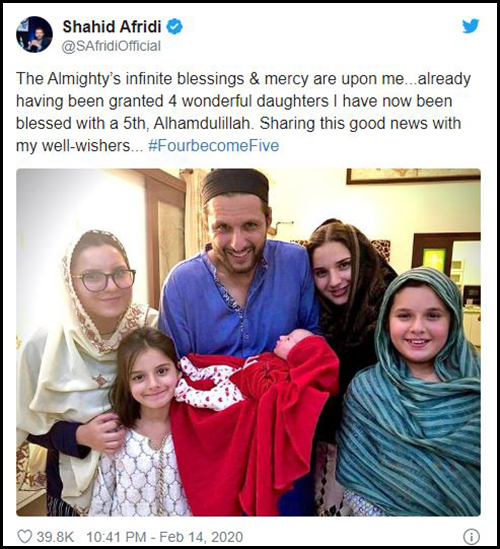Open the #FourbecomeFive hashtag
Image resolution: width=500 pixels, height=549 pixels.
[x=213, y=146]
